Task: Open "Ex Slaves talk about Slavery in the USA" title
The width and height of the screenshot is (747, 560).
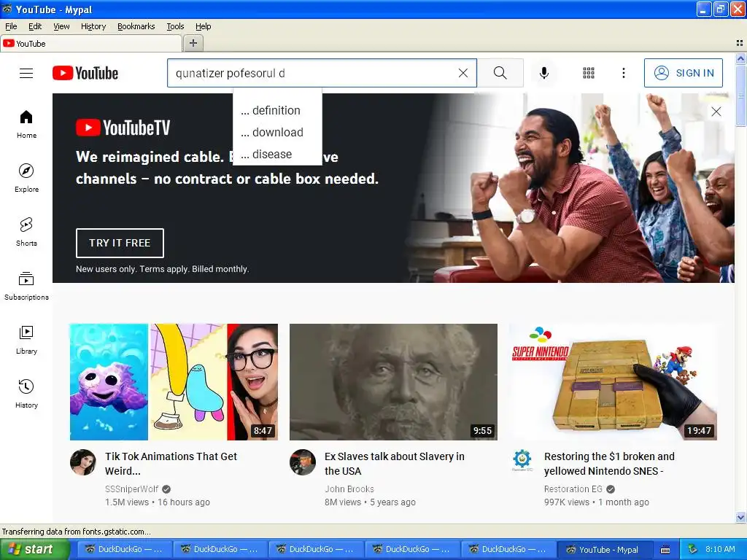Action: (x=395, y=463)
